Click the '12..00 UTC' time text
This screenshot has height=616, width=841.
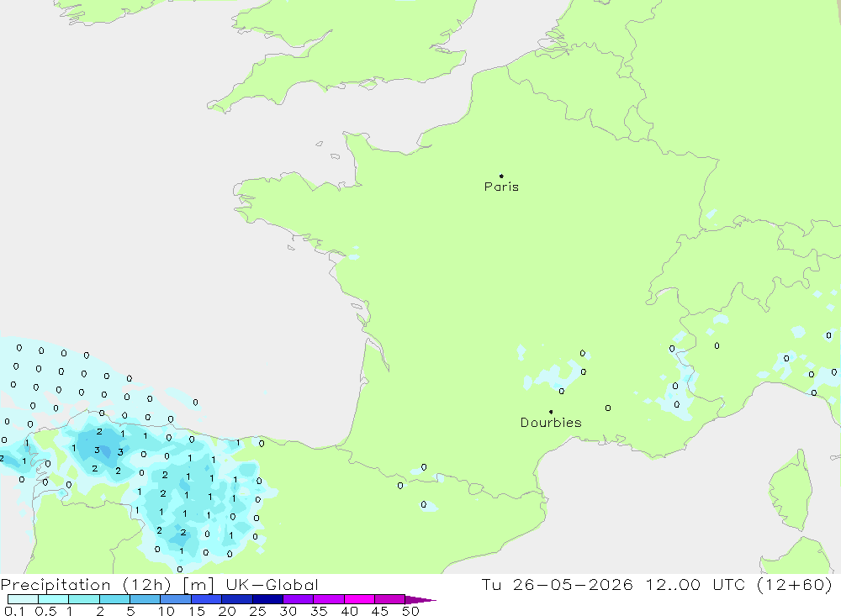tap(696, 585)
